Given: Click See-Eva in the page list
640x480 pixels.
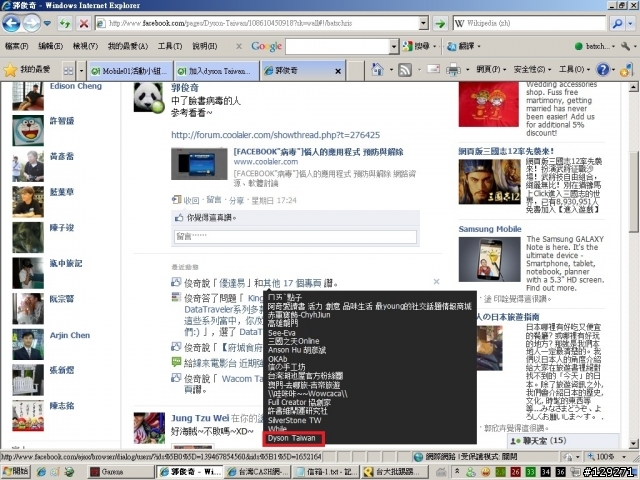Looking at the screenshot, I should 282,333.
